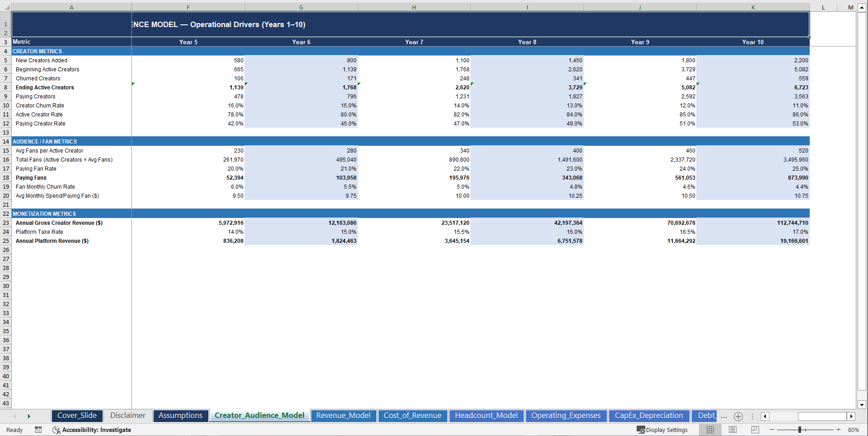
Task: Click the right sheet navigation arrow
Action: coord(29,416)
